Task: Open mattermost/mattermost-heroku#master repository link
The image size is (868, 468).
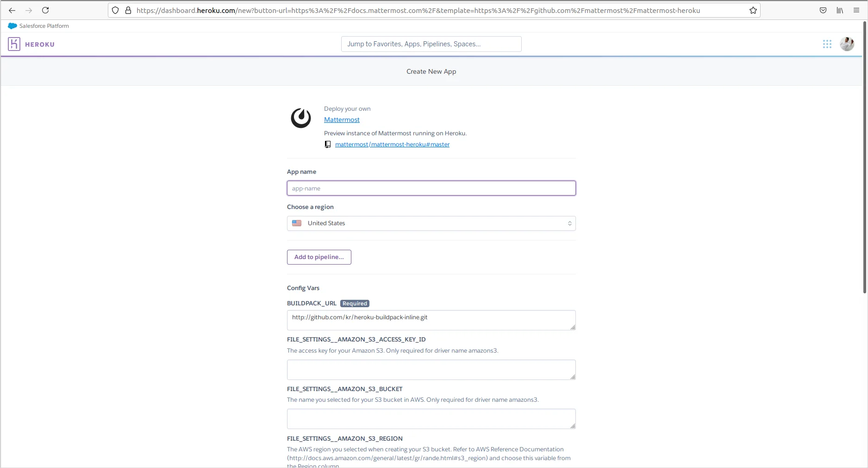Action: point(392,145)
